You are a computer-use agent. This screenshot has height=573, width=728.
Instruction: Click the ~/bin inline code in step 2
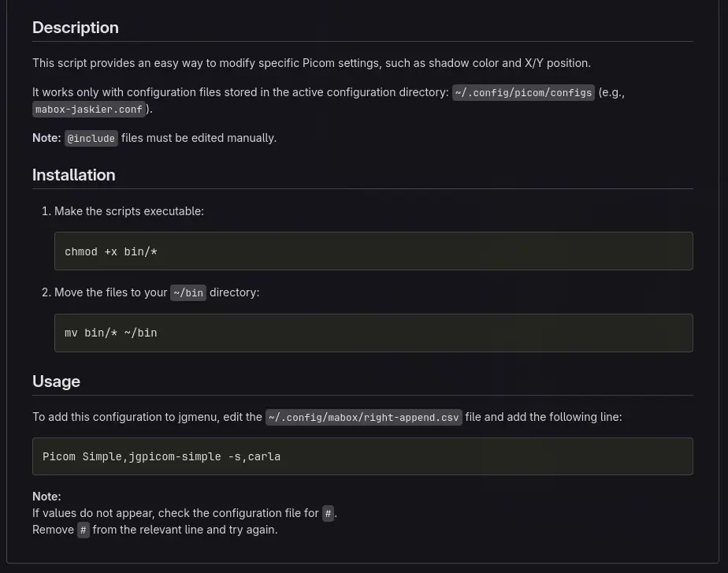(188, 293)
